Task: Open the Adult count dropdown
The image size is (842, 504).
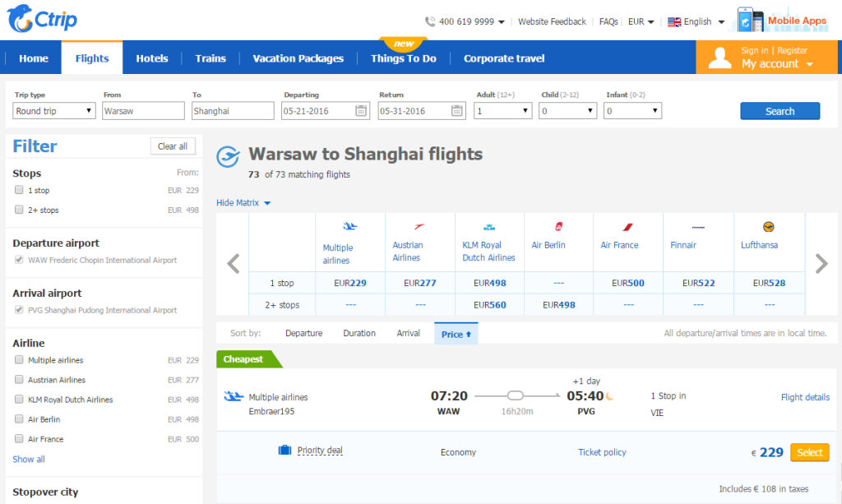Action: point(502,111)
